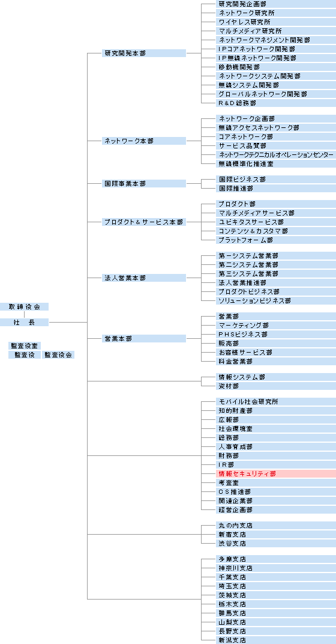Image resolution: width=336 pixels, height=644 pixels.
Task: Select the 情報システム部 entry
Action: [x=275, y=377]
